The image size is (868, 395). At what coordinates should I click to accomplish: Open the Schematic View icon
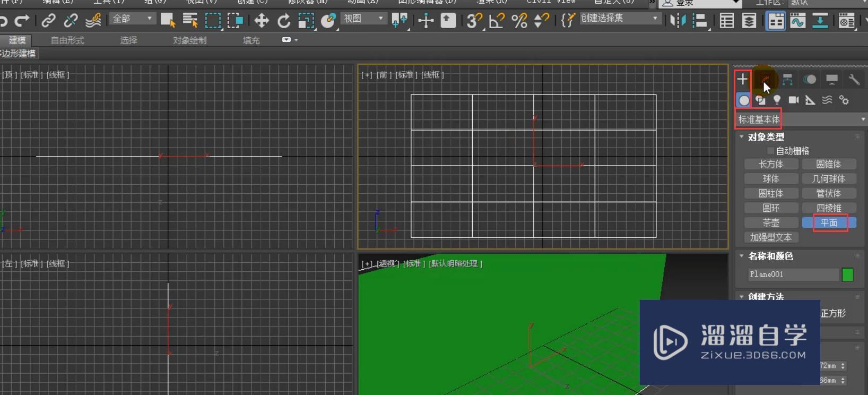pos(820,21)
